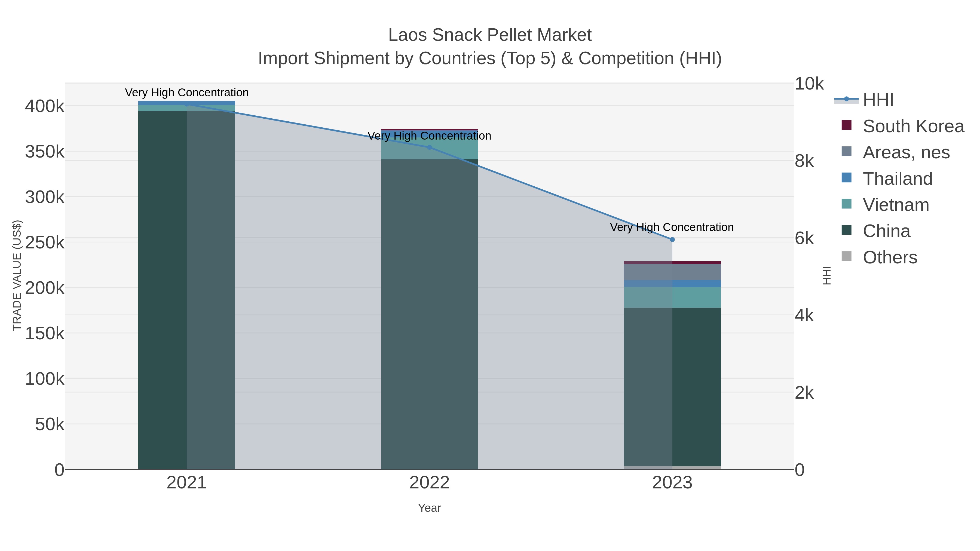Click the 2023 South Korea bar segment
This screenshot has width=980, height=551.
point(672,262)
